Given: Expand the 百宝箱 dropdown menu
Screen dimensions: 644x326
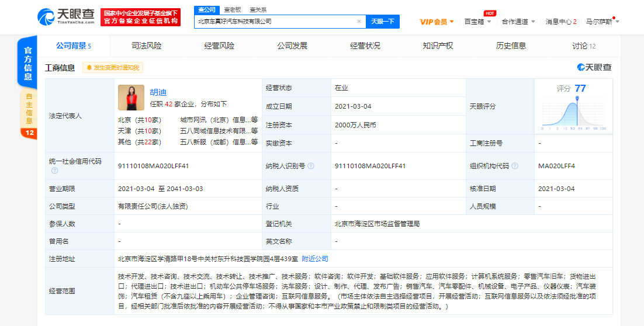Looking at the screenshot, I should [477, 22].
